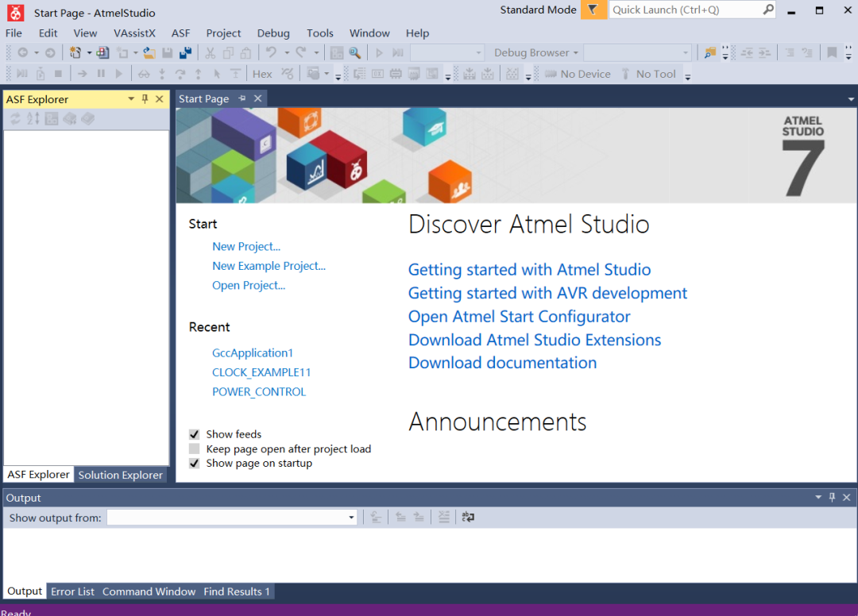Pin the Start Page tab
The image size is (858, 616).
point(242,98)
